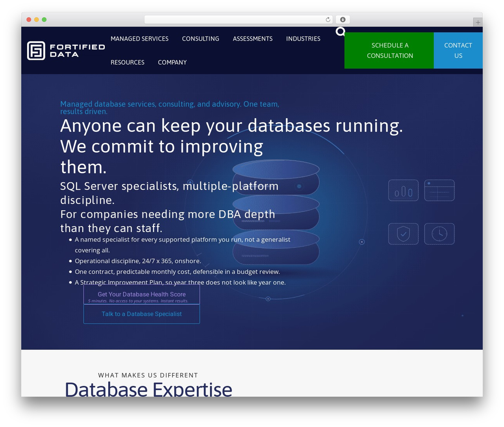Click the Contact Us button

click(458, 50)
